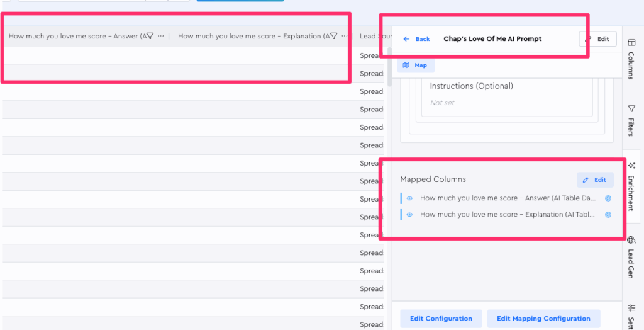Click the Edit Configuration button
644x330 pixels.
click(441, 319)
